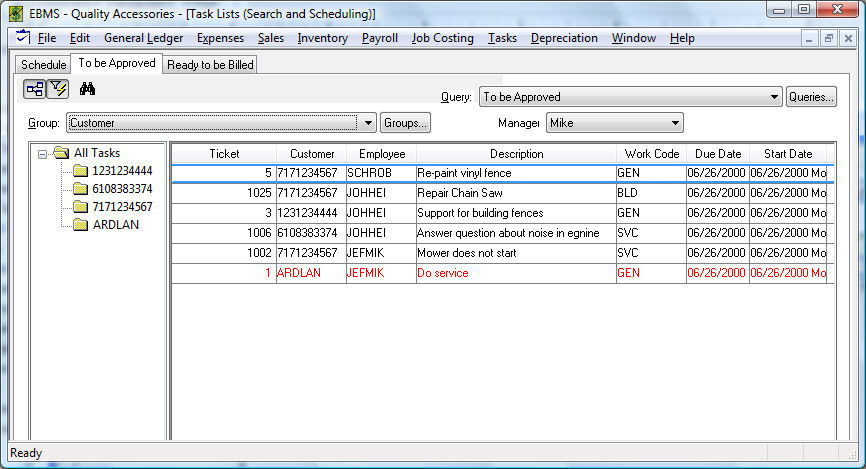Open the Manager dropdown showing Mike
This screenshot has height=469, width=866.
point(676,123)
